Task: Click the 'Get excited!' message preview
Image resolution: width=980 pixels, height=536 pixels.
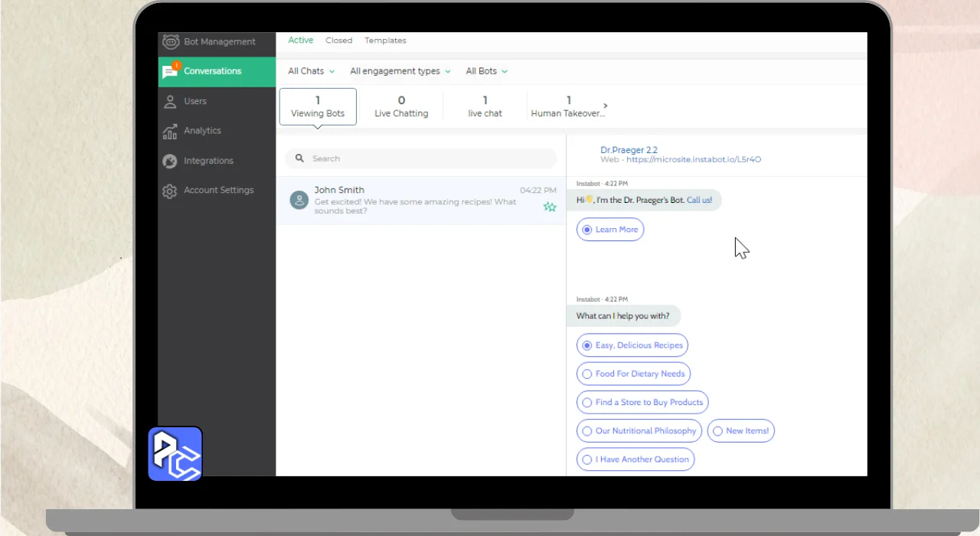Action: [416, 207]
